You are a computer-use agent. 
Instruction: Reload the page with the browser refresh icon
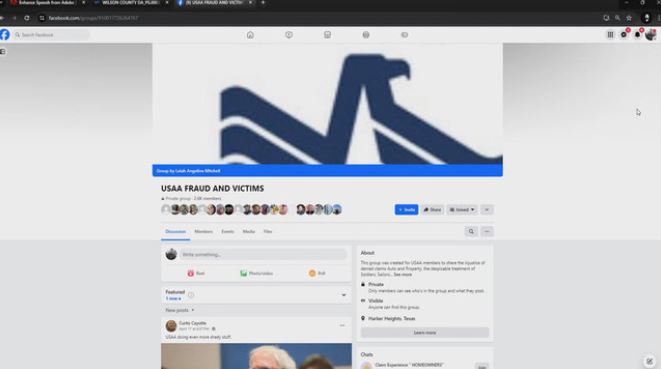[x=27, y=18]
